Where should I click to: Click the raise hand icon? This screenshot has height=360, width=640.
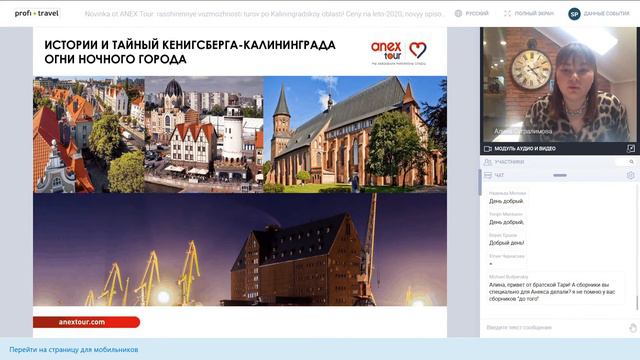point(632,327)
